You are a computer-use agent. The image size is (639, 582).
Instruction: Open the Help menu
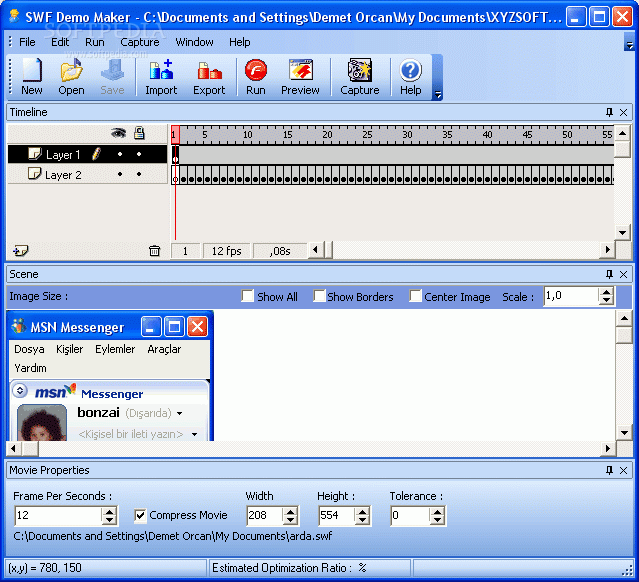coord(240,42)
